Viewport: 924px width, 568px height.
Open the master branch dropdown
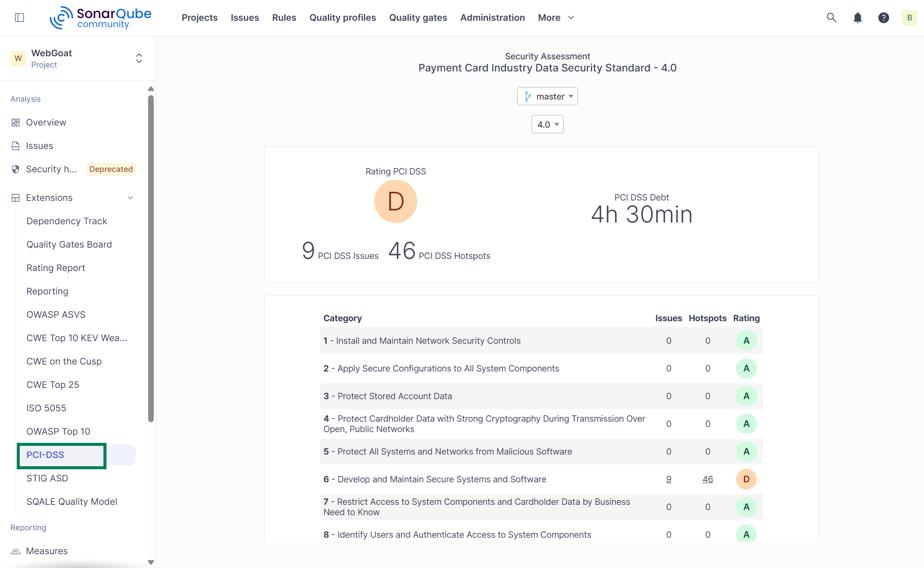[547, 96]
